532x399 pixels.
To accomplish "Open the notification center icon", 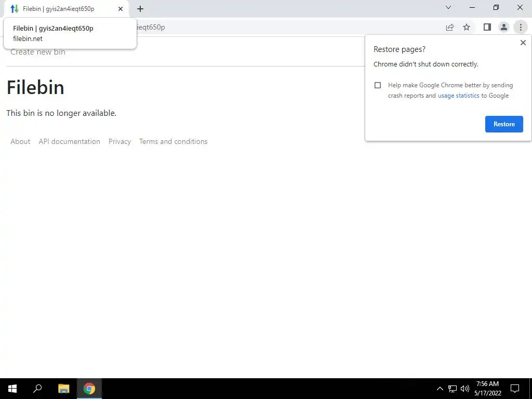I will 515,389.
